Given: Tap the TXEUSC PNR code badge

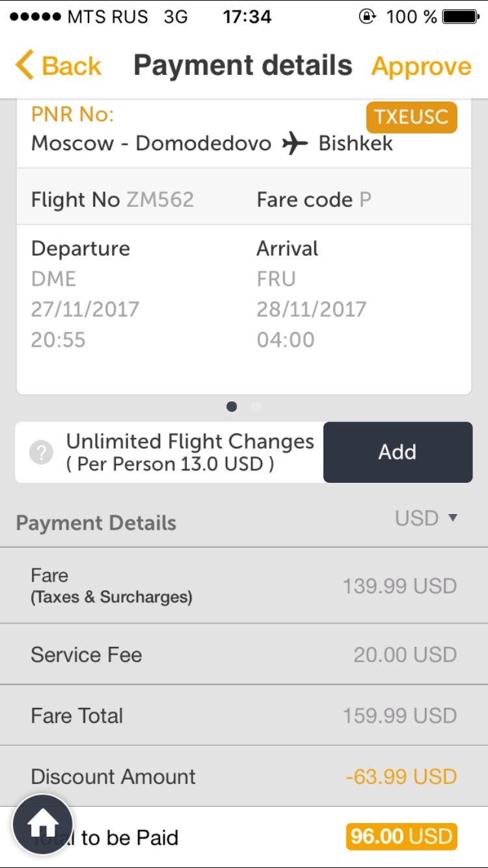Looking at the screenshot, I should 411,117.
